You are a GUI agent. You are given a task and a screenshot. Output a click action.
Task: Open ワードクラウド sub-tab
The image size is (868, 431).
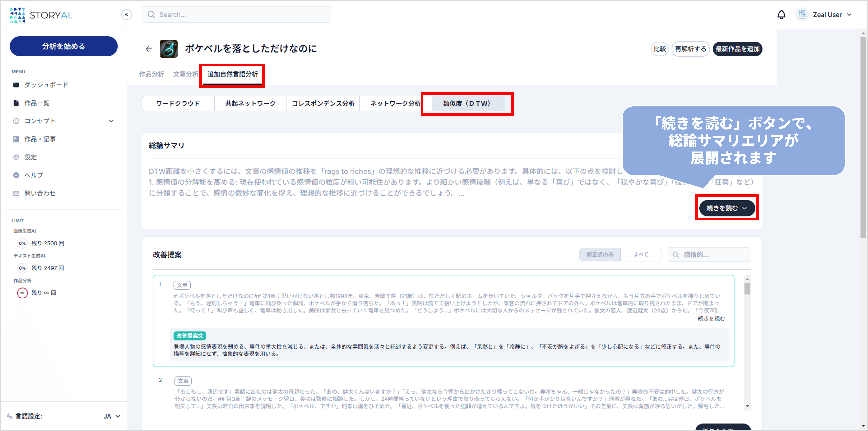(178, 103)
